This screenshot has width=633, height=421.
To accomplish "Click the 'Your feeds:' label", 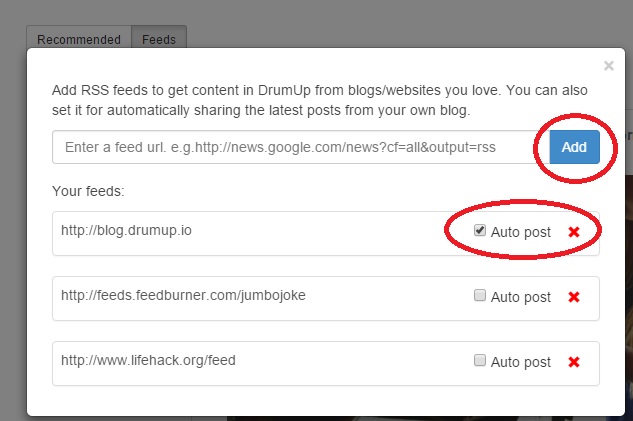I will point(88,191).
